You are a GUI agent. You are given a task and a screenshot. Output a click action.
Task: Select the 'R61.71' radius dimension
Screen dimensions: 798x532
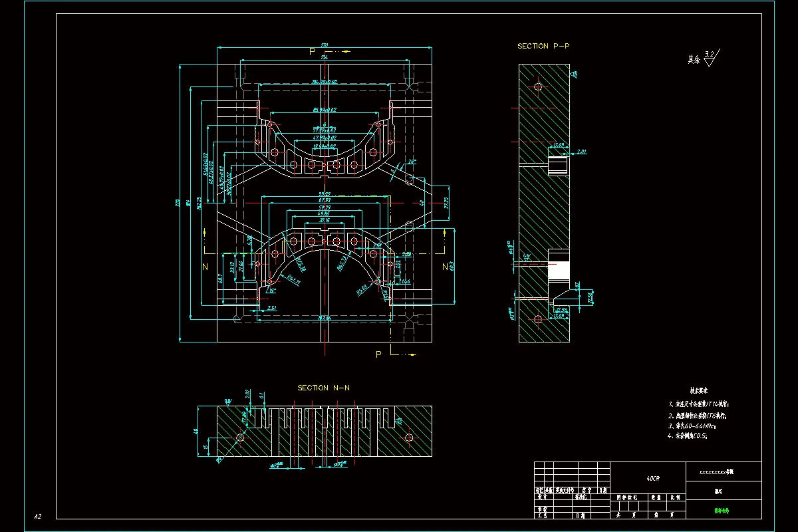click(x=295, y=282)
